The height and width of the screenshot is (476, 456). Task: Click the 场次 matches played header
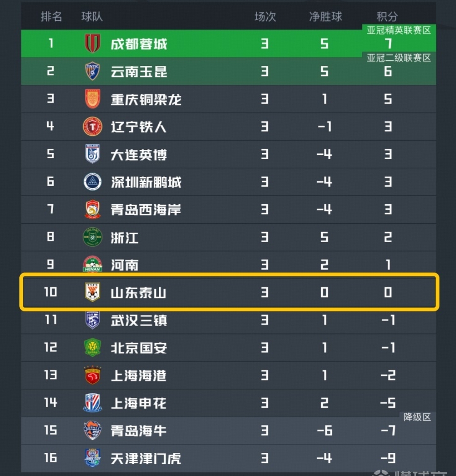265,17
